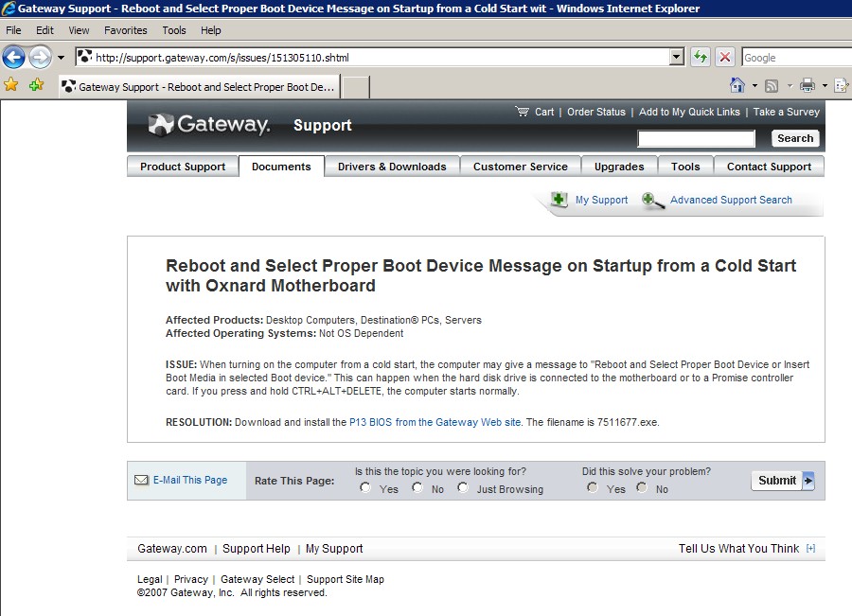852x616 pixels.
Task: Click the Submit rating button
Action: coord(783,481)
